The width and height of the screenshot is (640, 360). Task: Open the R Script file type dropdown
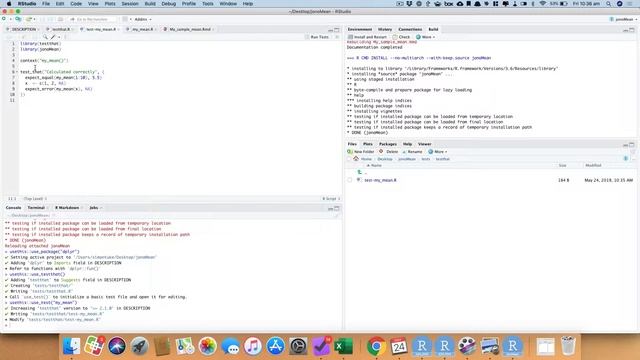coord(331,199)
